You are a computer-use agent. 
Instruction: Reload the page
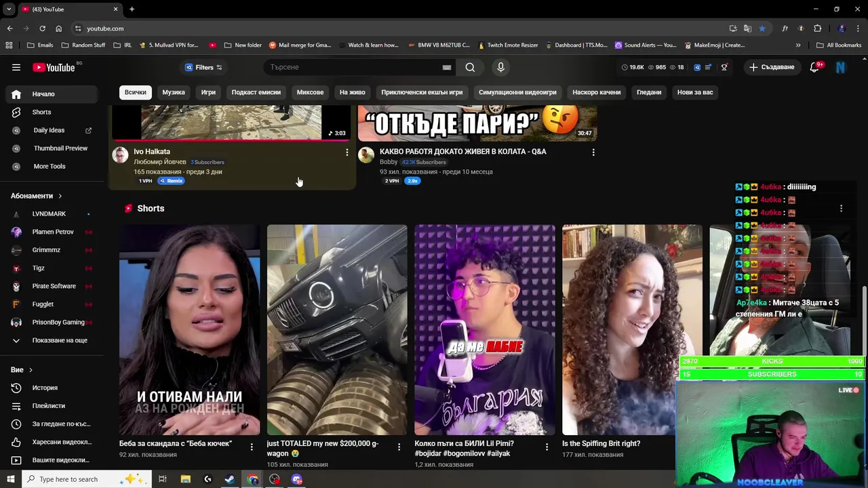42,28
